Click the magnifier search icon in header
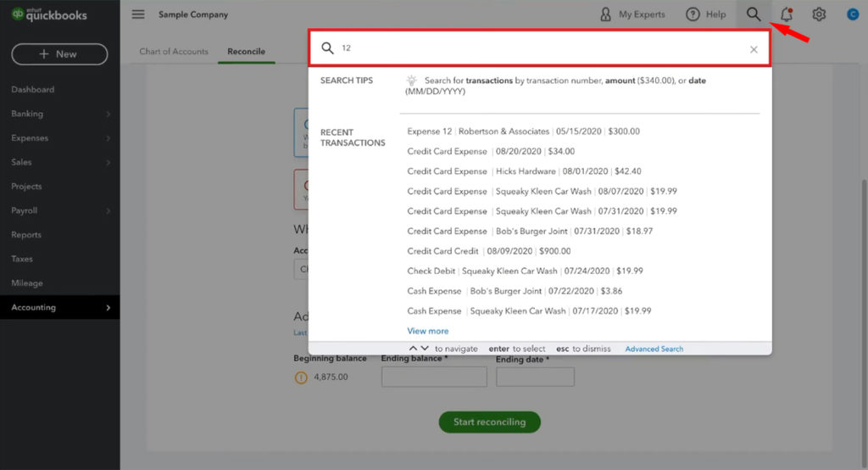 [x=753, y=14]
